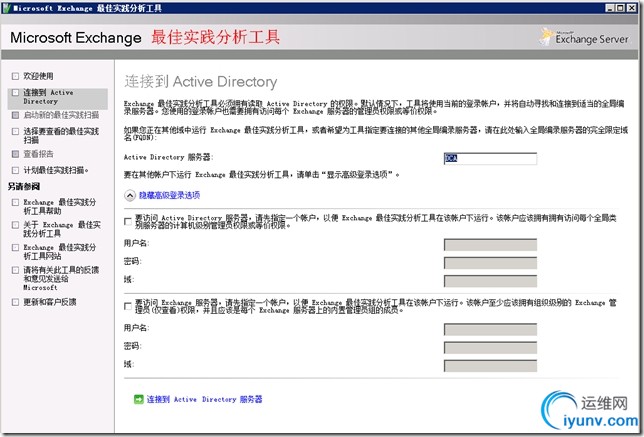Open 计划最佳实践扫描 in sidebar

[56, 170]
